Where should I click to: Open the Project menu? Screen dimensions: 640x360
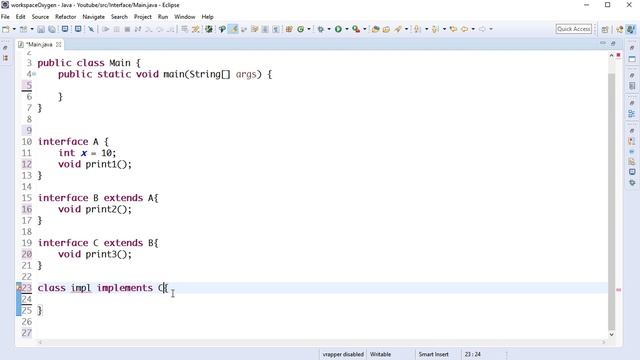point(142,17)
